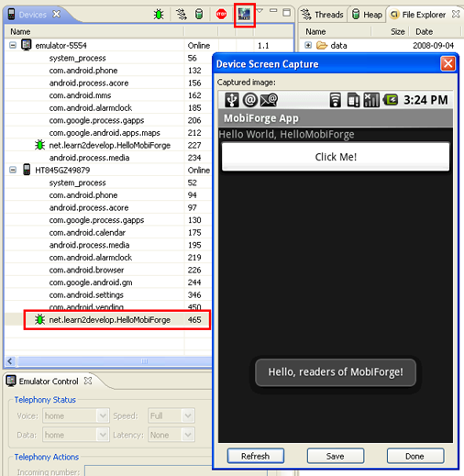Click Refresh in Device Screen Capture
The width and height of the screenshot is (464, 476).
coord(256,456)
